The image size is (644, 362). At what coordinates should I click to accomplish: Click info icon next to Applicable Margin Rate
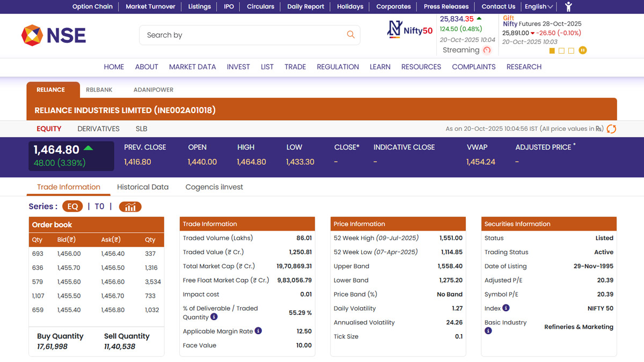[258, 331]
